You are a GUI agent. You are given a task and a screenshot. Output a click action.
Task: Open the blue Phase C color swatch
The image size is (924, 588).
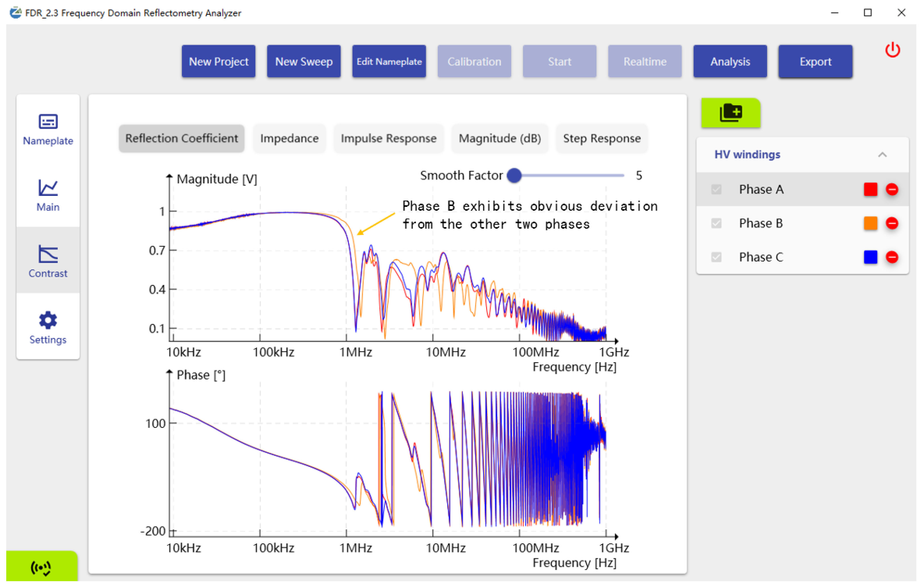click(870, 257)
